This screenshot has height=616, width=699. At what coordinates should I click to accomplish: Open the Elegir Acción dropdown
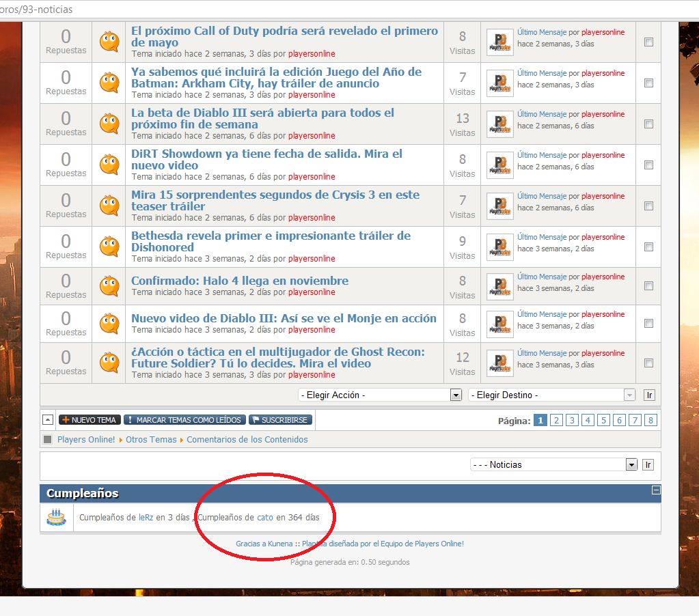pyautogui.click(x=380, y=395)
